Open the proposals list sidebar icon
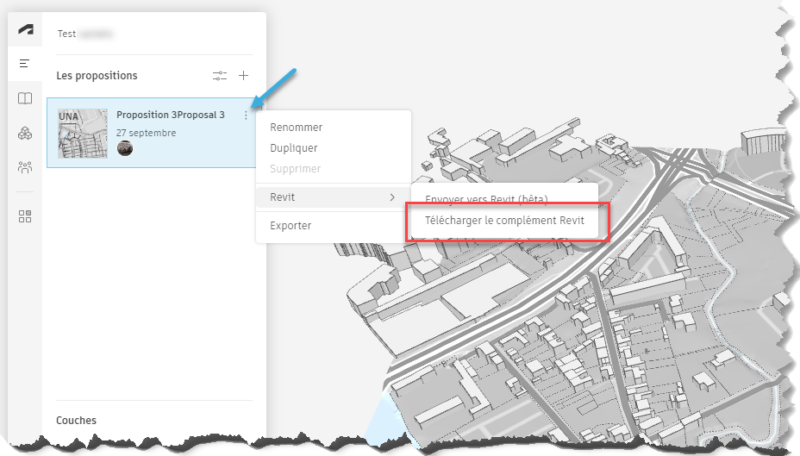The width and height of the screenshot is (800, 456). pyautogui.click(x=25, y=64)
